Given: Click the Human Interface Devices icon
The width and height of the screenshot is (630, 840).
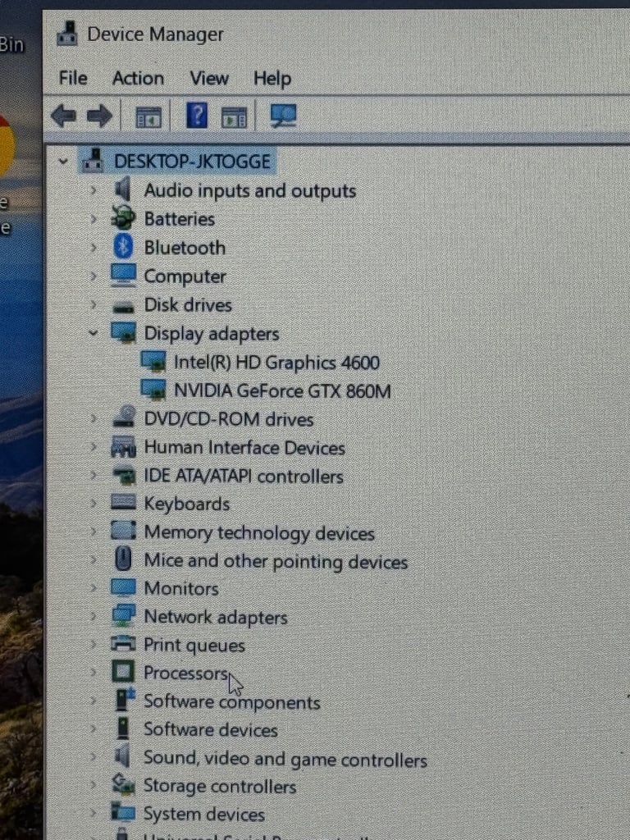Looking at the screenshot, I should pos(123,447).
